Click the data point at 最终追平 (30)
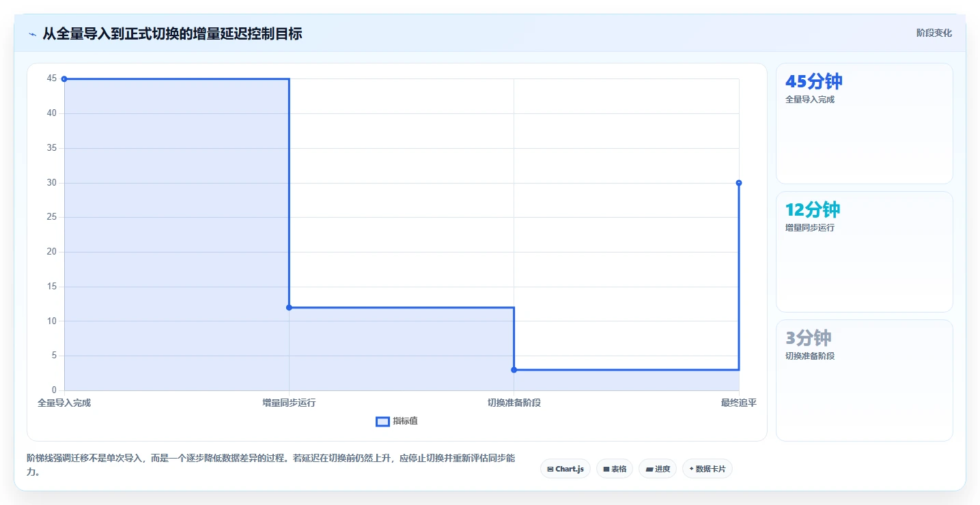 coord(739,183)
